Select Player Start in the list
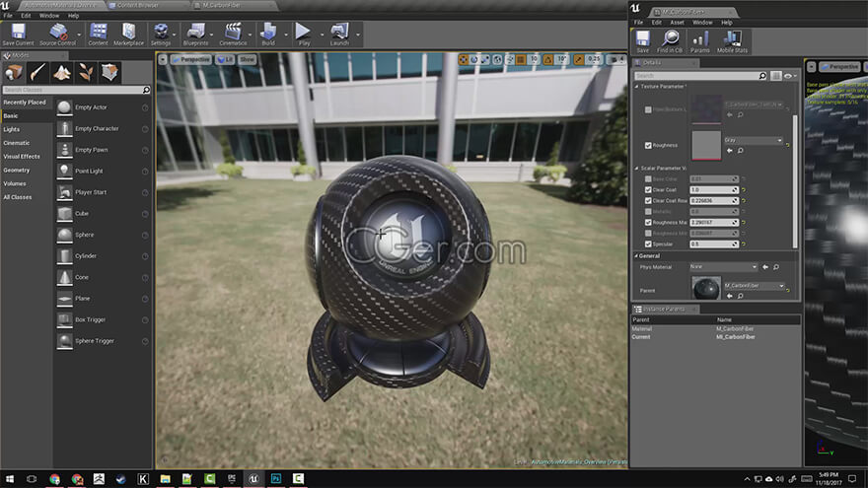 (x=103, y=192)
